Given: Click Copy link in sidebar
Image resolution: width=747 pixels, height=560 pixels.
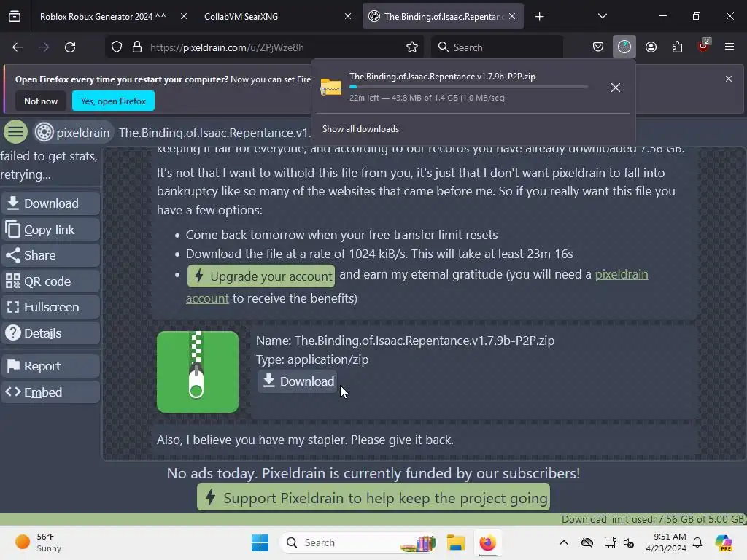Looking at the screenshot, I should pyautogui.click(x=50, y=230).
